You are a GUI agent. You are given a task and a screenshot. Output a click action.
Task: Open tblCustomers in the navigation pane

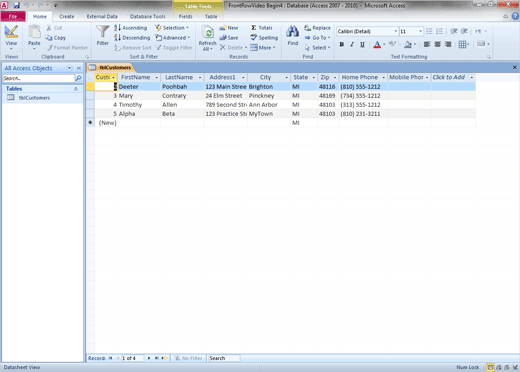tap(34, 98)
